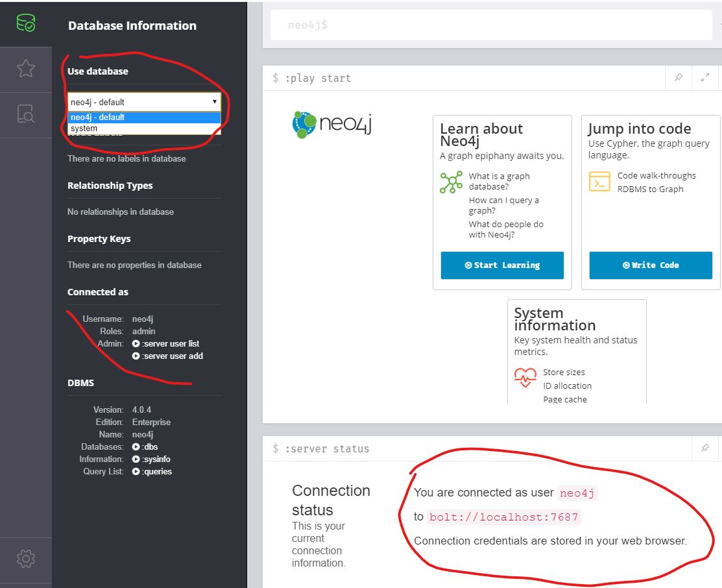Click the 'Connected as' heading
Image resolution: width=722 pixels, height=588 pixels.
[97, 292]
